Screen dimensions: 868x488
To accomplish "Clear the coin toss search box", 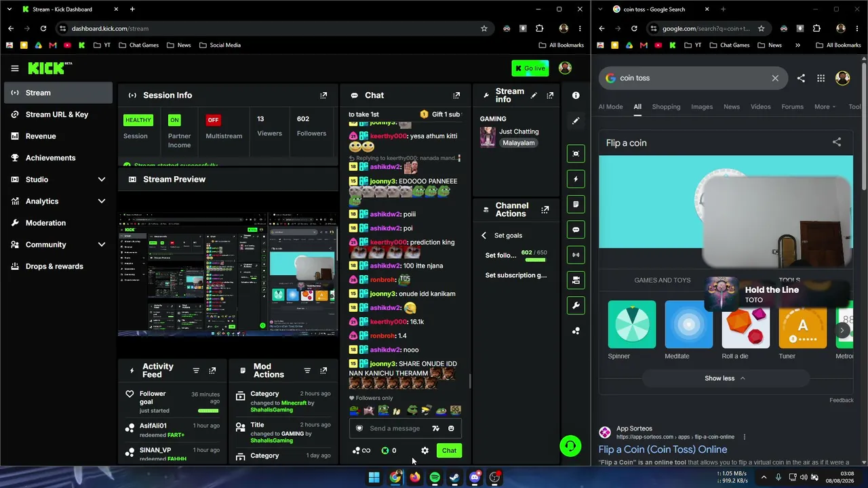I will pos(775,78).
